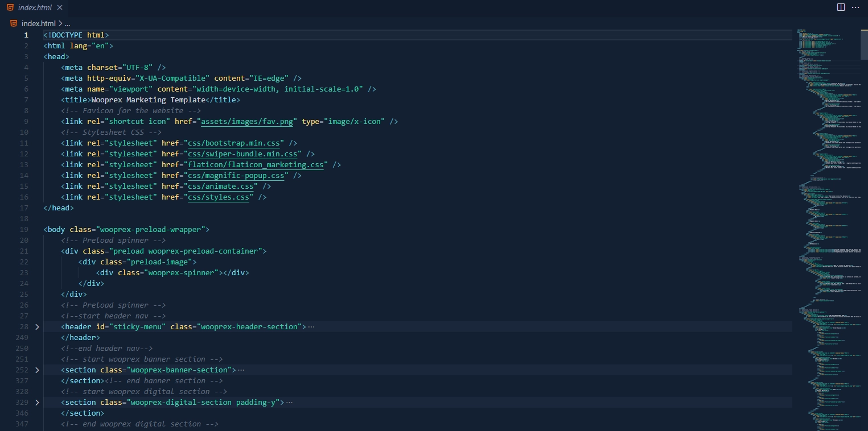The image size is (868, 431).
Task: Click line number 19 in the gutter
Action: coord(24,229)
